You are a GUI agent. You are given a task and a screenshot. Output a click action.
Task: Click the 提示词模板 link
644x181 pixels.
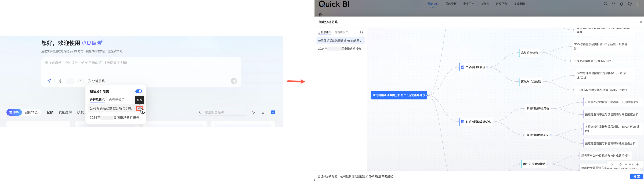[111, 63]
